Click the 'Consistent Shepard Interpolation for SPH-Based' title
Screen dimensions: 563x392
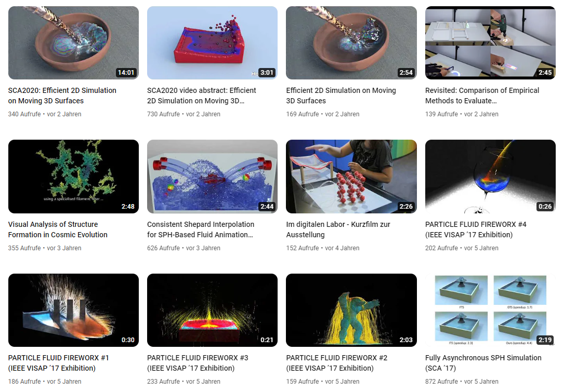201,229
